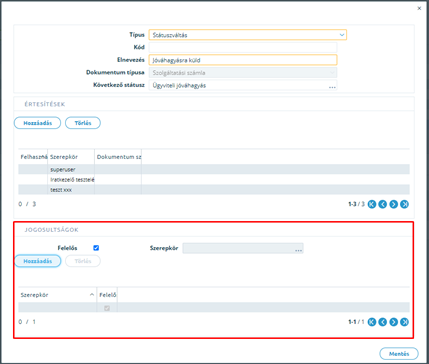Click Hozzáadás in Jogosultságok section
Image resolution: width=429 pixels, height=364 pixels.
[37, 261]
